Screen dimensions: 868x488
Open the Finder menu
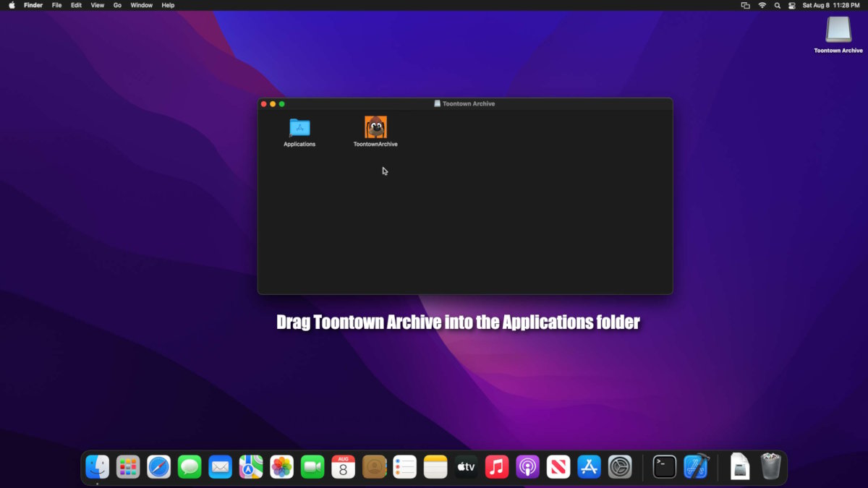(x=33, y=5)
